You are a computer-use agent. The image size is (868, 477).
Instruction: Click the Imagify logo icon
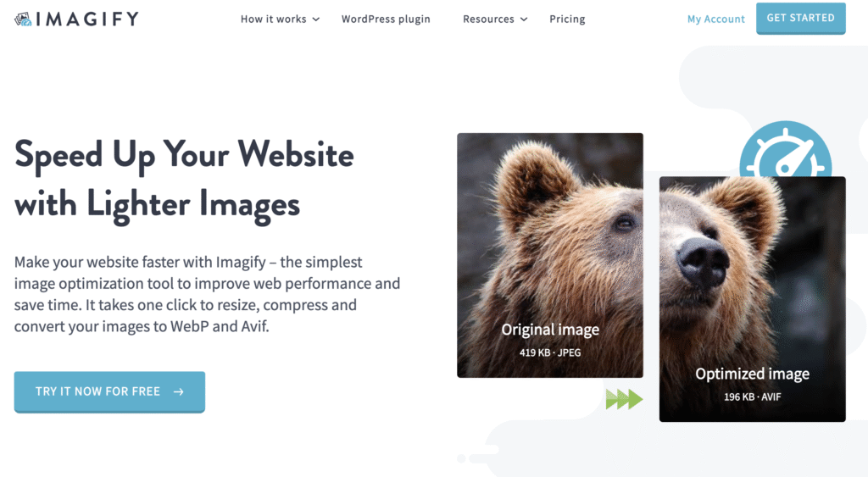[23, 19]
